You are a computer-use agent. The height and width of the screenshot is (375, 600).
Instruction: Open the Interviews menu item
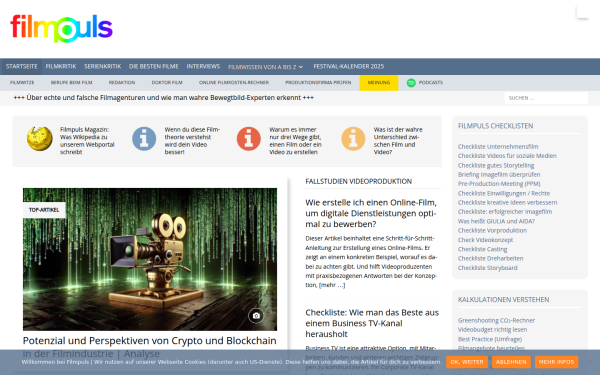coord(203,67)
